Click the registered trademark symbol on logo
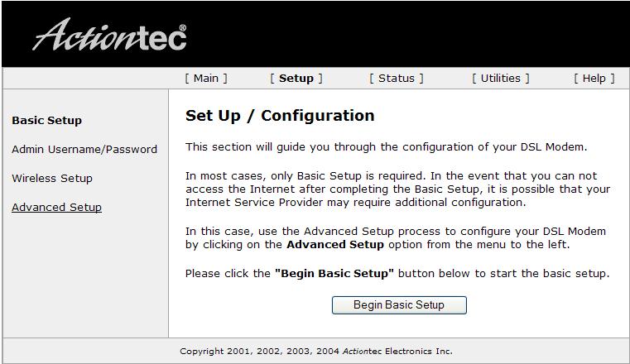The image size is (630, 364). tap(183, 27)
